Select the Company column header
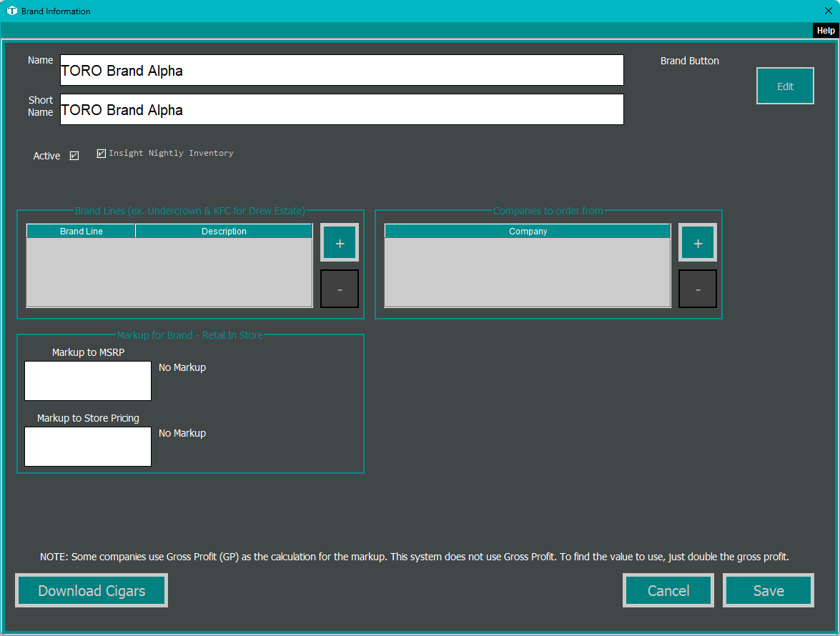Screen dimensions: 840x636 click(528, 232)
